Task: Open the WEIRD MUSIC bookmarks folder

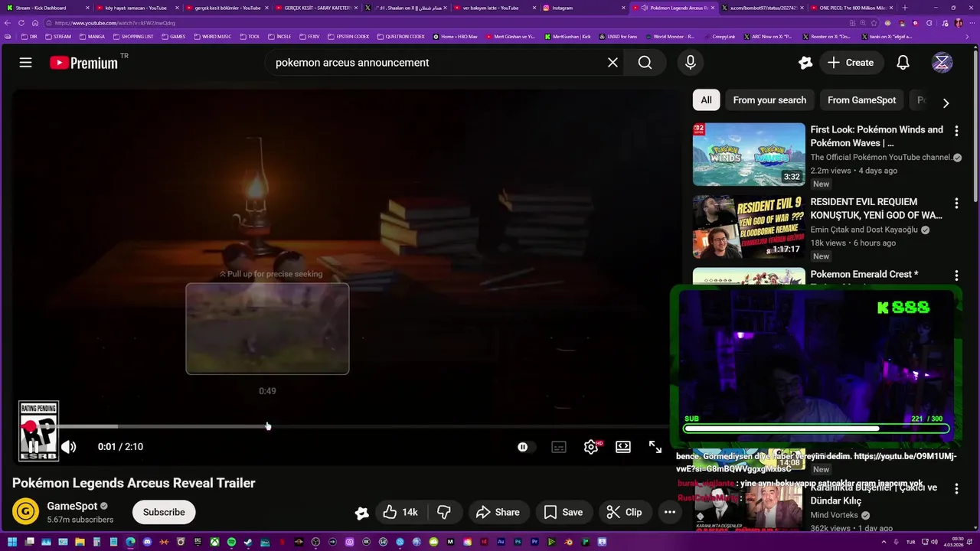Action: pos(212,36)
